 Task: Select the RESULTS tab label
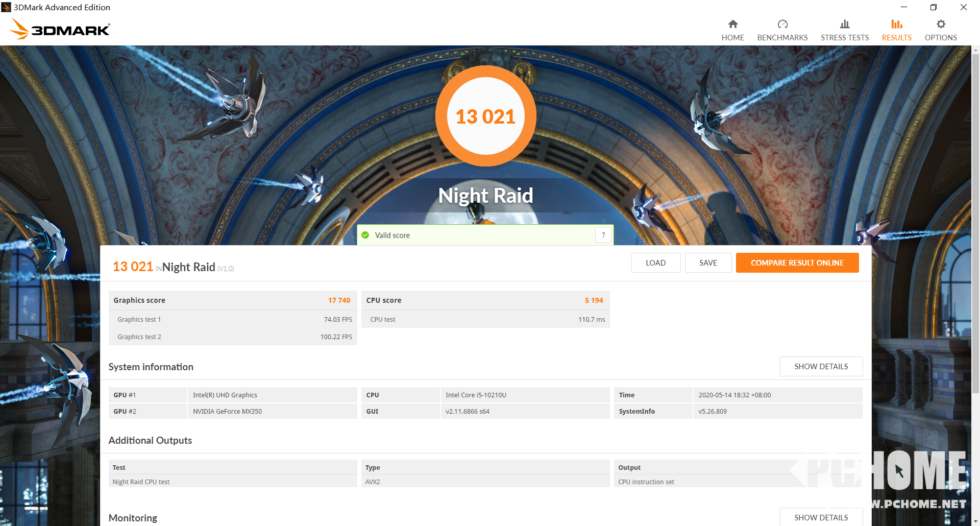coord(897,38)
